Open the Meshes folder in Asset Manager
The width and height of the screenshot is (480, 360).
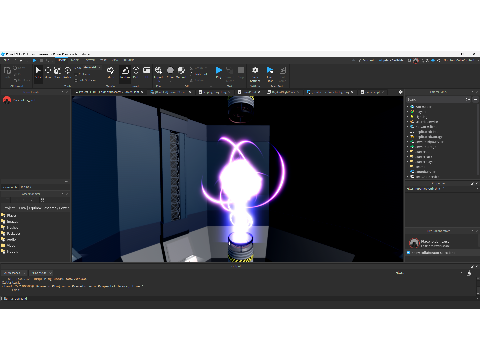point(10,227)
